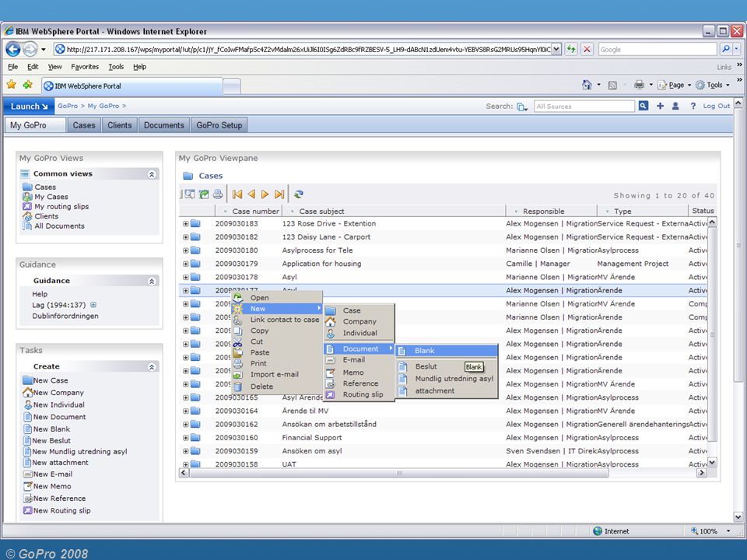747x560 pixels.
Task: Open the Favorites Center star icon
Action: [12, 85]
